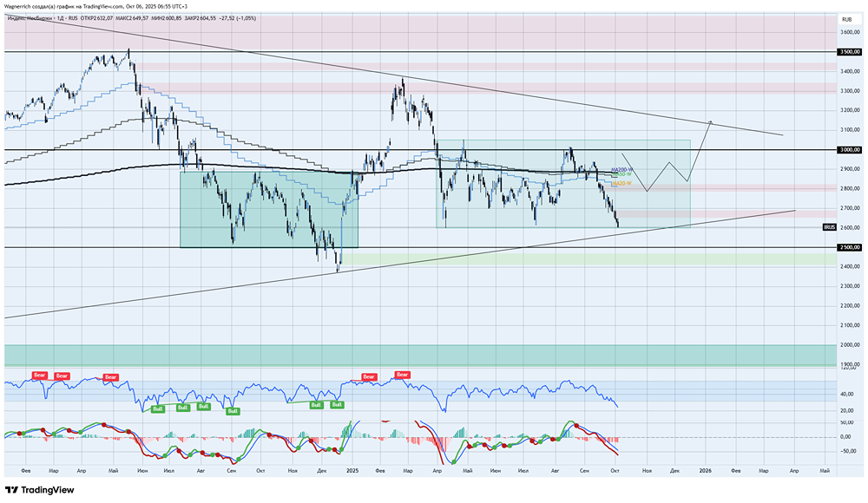Click the 40,00 RSI scale value
Screen dimensions: 868x503
(846, 395)
